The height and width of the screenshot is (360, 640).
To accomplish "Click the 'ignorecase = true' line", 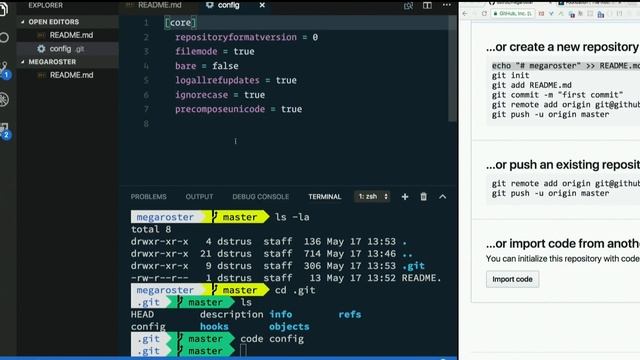I will point(220,95).
